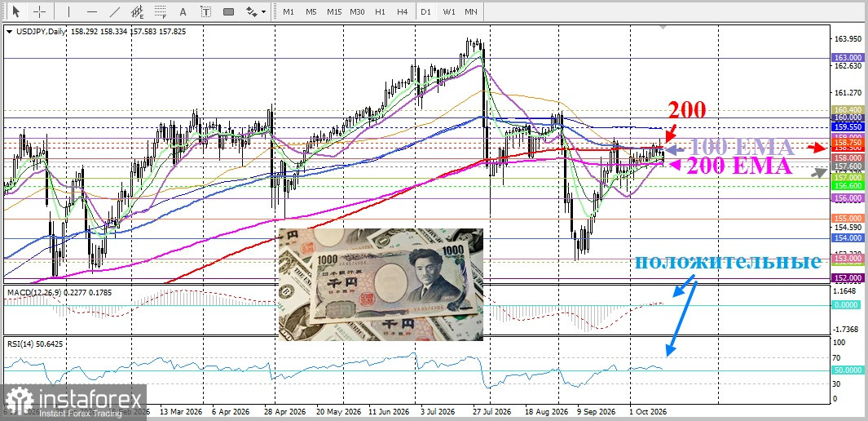The height and width of the screenshot is (421, 868).
Task: Select the Fibonacci retracement tool
Action: 161,11
